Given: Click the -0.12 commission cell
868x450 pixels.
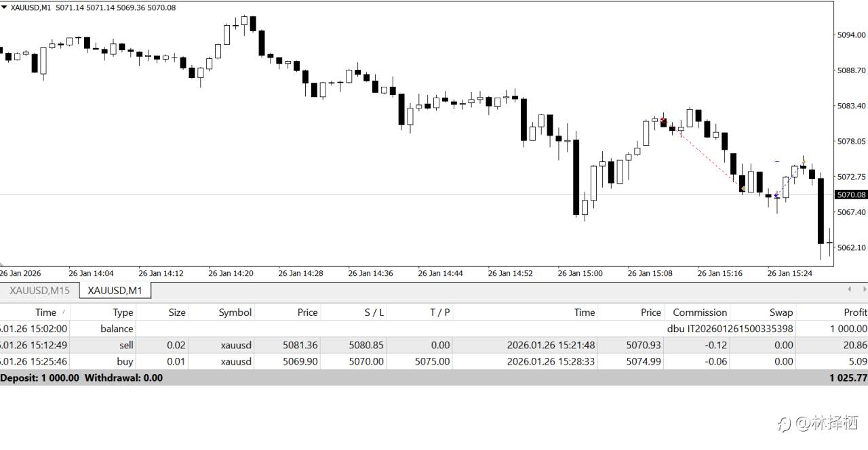Looking at the screenshot, I should [x=716, y=345].
